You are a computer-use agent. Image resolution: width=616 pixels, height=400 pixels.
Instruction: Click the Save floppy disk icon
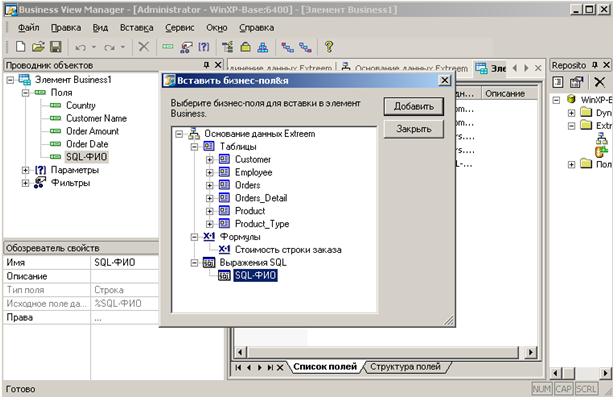coord(55,47)
